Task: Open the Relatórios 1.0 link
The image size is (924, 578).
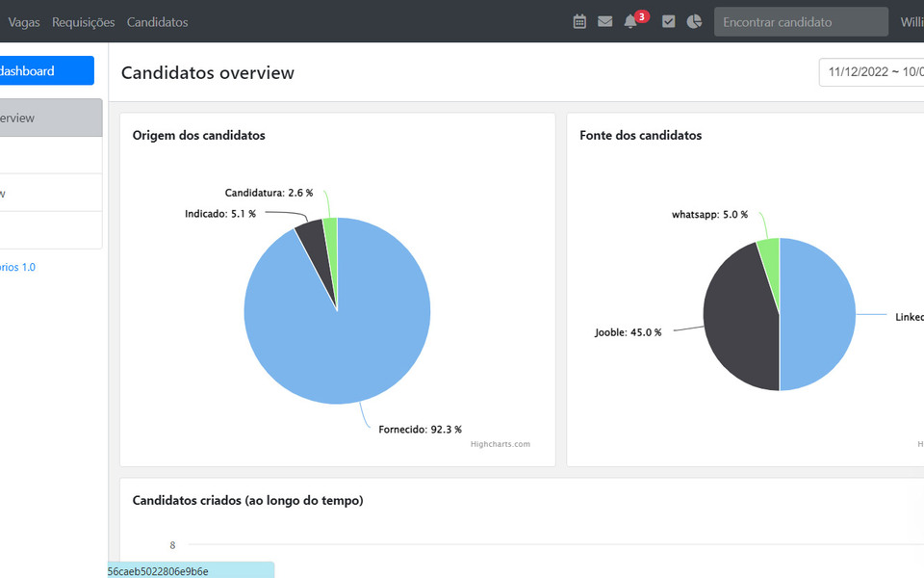Action: tap(19, 267)
